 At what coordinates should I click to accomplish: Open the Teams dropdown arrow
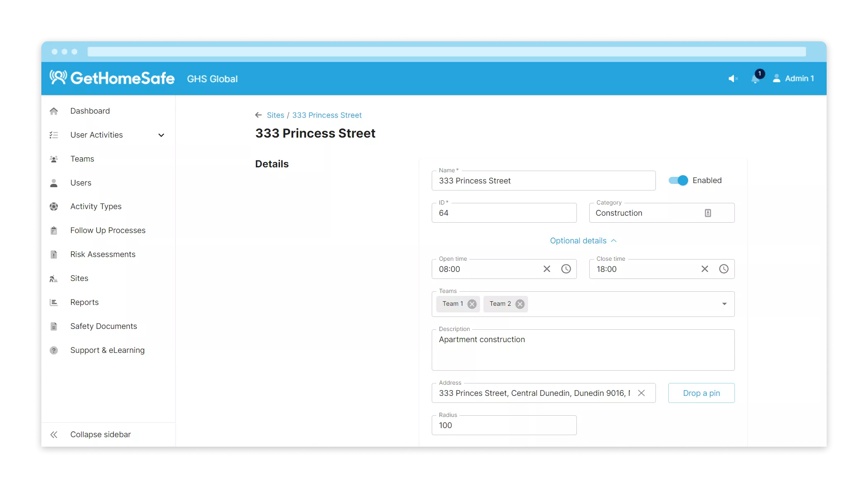pos(724,304)
